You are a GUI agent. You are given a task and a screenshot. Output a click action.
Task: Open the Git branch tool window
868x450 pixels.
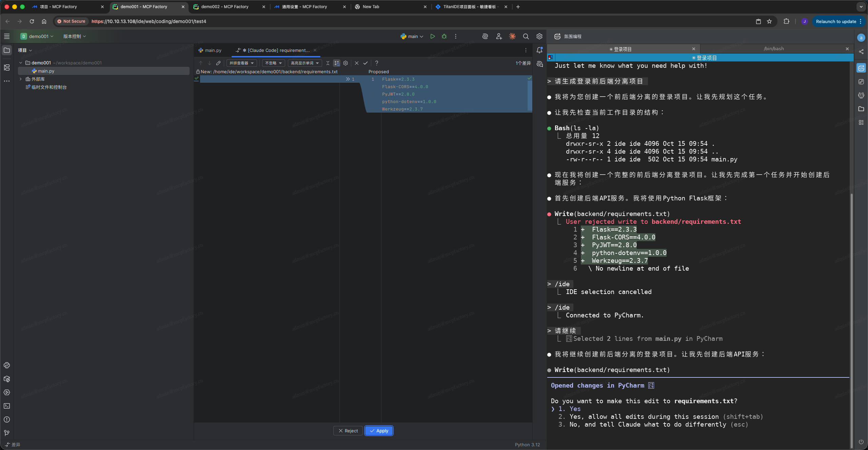7,433
